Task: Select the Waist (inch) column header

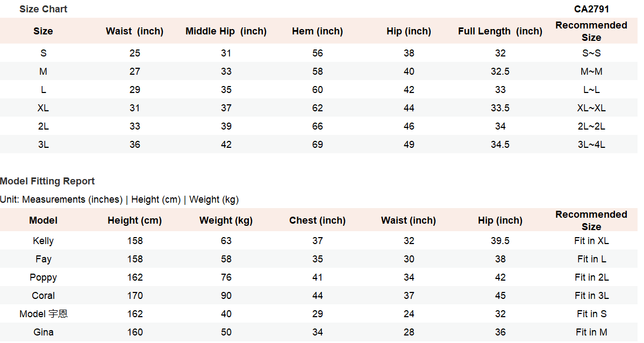Action: click(134, 31)
